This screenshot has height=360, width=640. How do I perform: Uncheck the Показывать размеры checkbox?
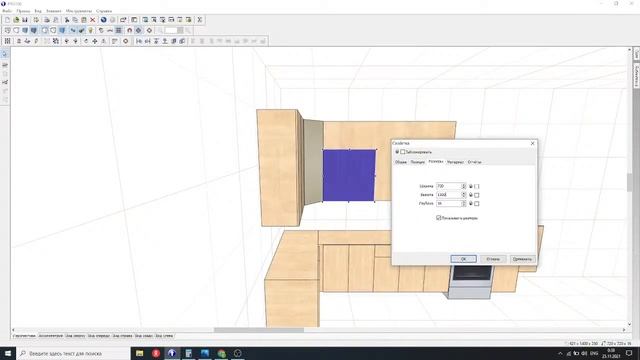pos(439,218)
